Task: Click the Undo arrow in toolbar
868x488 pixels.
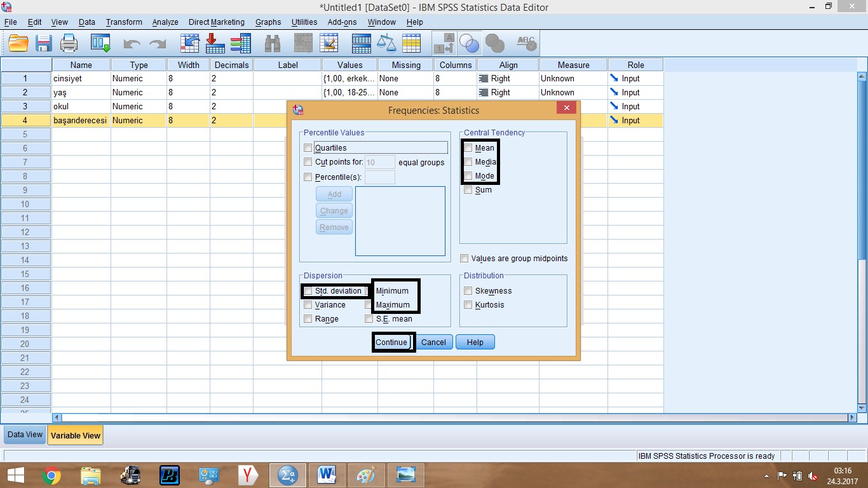Action: click(x=132, y=44)
